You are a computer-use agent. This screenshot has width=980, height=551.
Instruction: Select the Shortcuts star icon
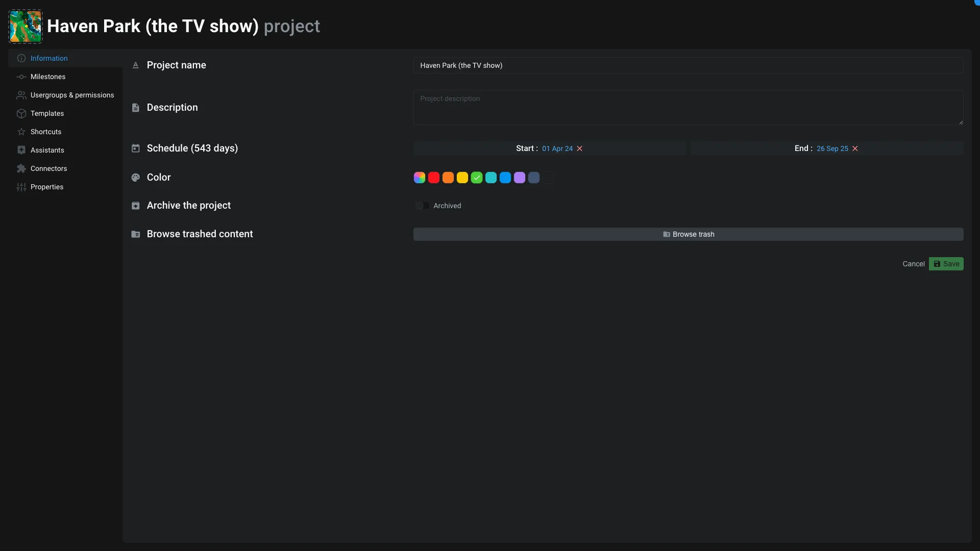pos(21,132)
